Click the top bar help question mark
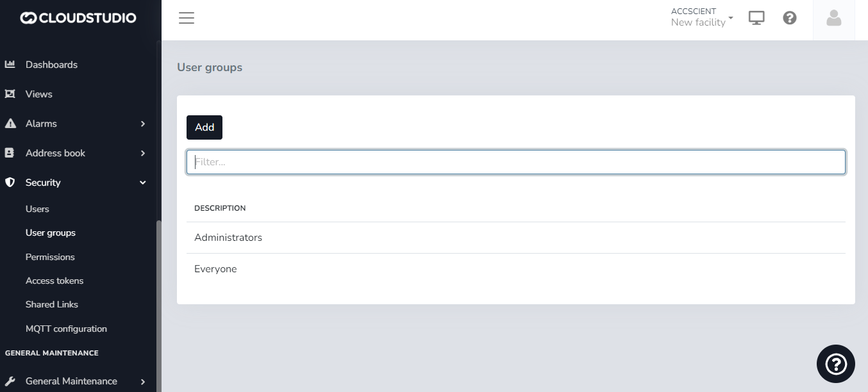868x392 pixels. tap(790, 18)
